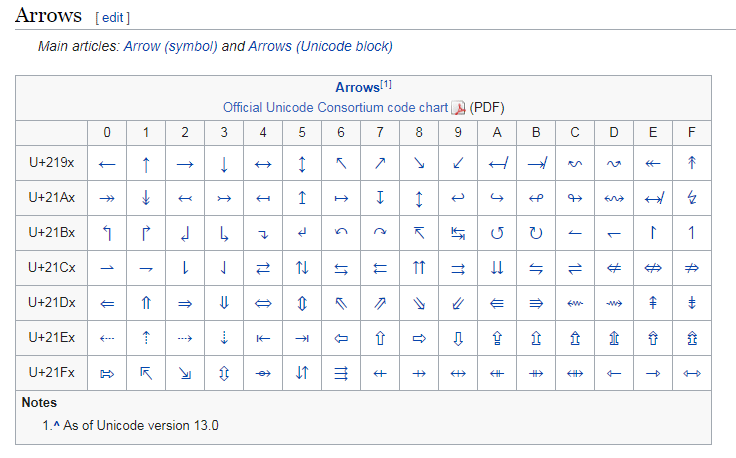This screenshot has width=736, height=458.
Task: Open Official Unicode Consortium code chart link
Action: (x=335, y=107)
